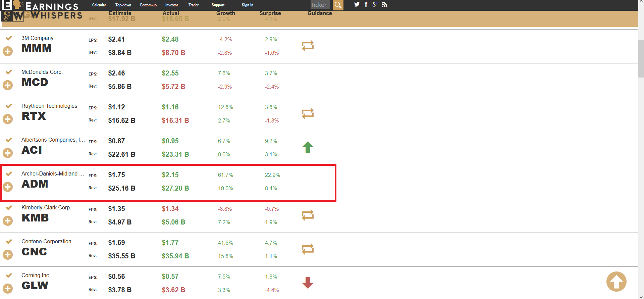644x299 pixels.
Task: Open the Investor menu
Action: 171,5
